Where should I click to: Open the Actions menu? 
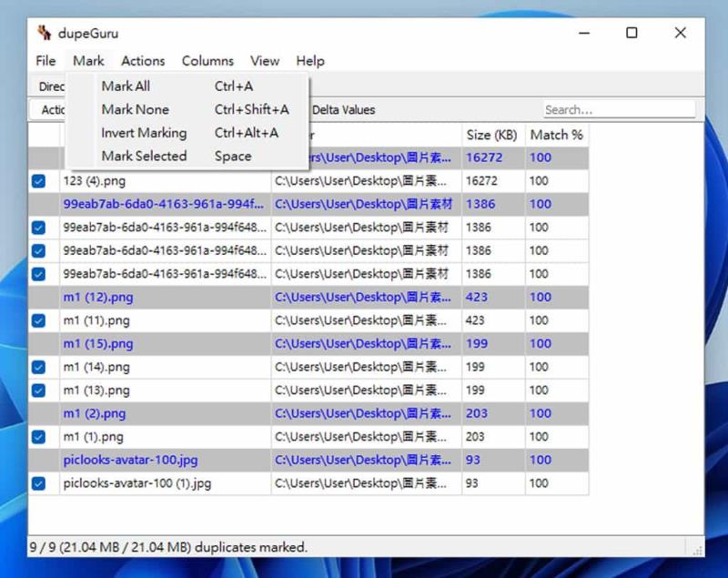[x=143, y=61]
